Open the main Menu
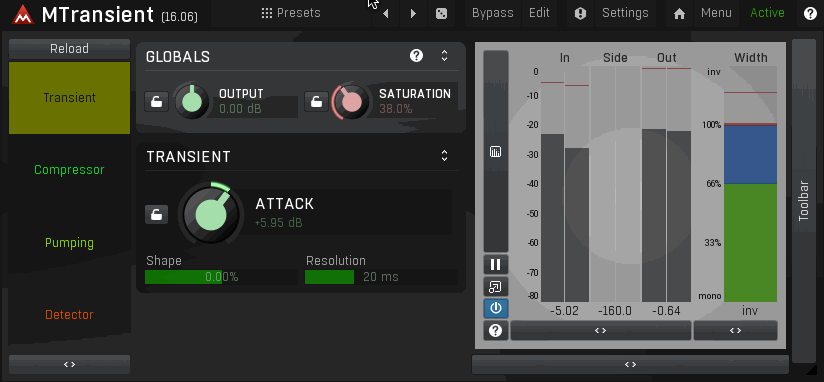Screen dimensions: 824x382 716,13
